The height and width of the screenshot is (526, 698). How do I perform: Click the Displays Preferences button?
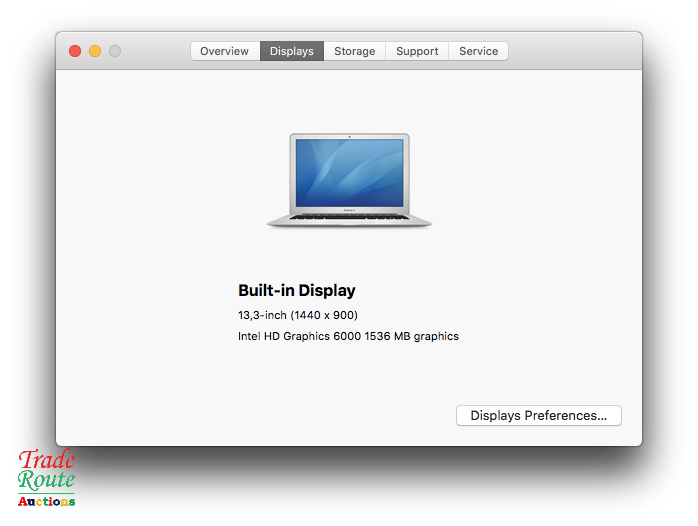point(539,415)
